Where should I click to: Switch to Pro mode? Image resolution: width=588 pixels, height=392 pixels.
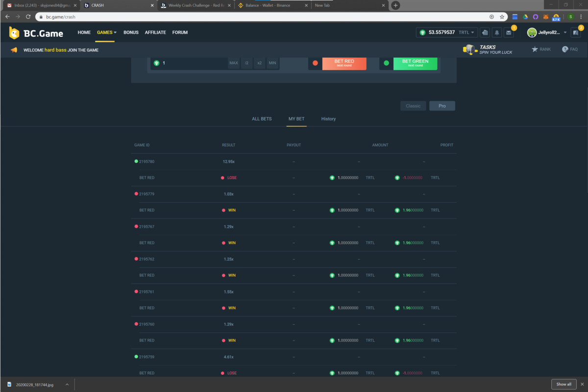(442, 106)
